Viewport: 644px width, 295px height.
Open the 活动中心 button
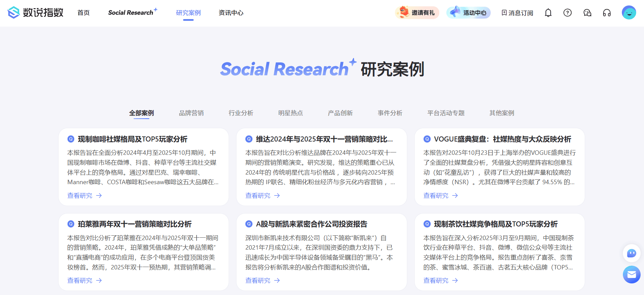click(469, 12)
